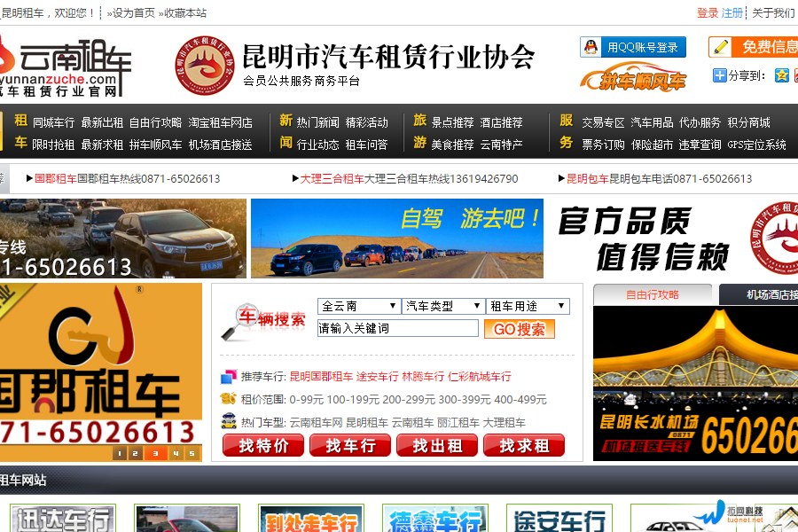Click the 找特价 red button
This screenshot has height=532, width=798.
pyautogui.click(x=263, y=445)
